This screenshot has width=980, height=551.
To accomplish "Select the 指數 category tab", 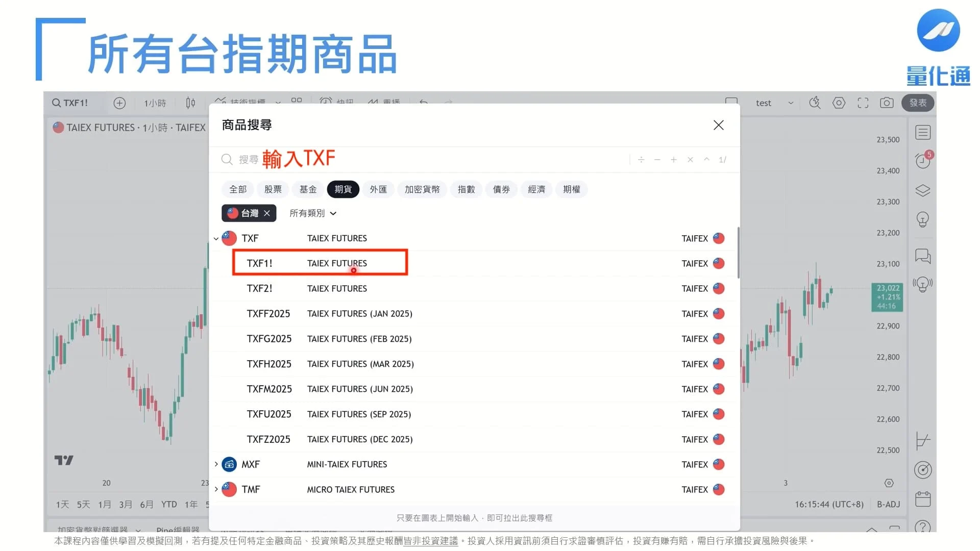I will click(x=467, y=189).
